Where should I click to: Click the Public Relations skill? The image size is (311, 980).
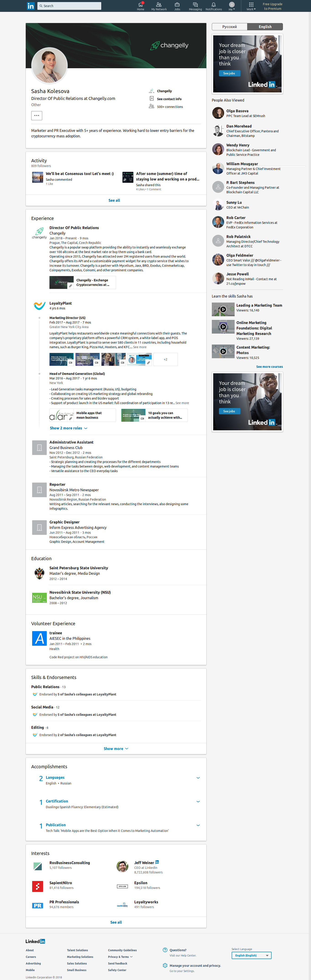[45, 687]
